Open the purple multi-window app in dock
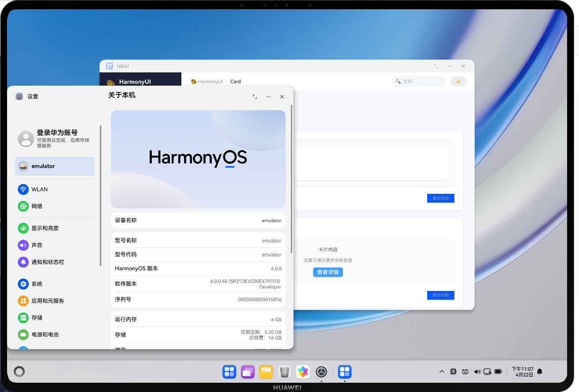Screen dimensions: 579x392 click(x=248, y=372)
